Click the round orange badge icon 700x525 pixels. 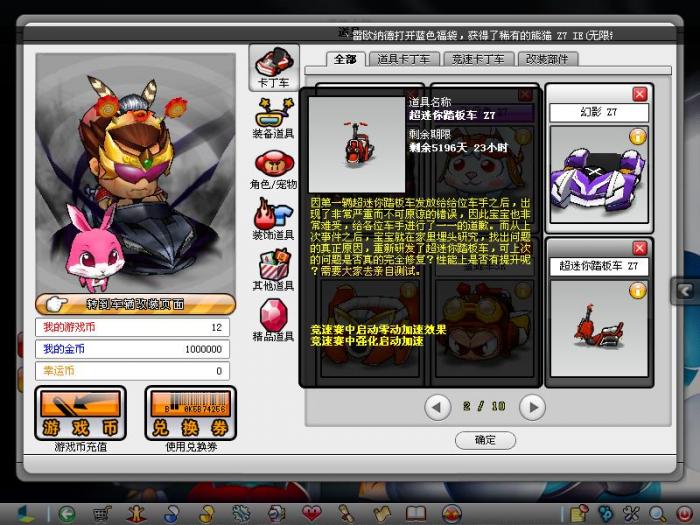point(451,514)
